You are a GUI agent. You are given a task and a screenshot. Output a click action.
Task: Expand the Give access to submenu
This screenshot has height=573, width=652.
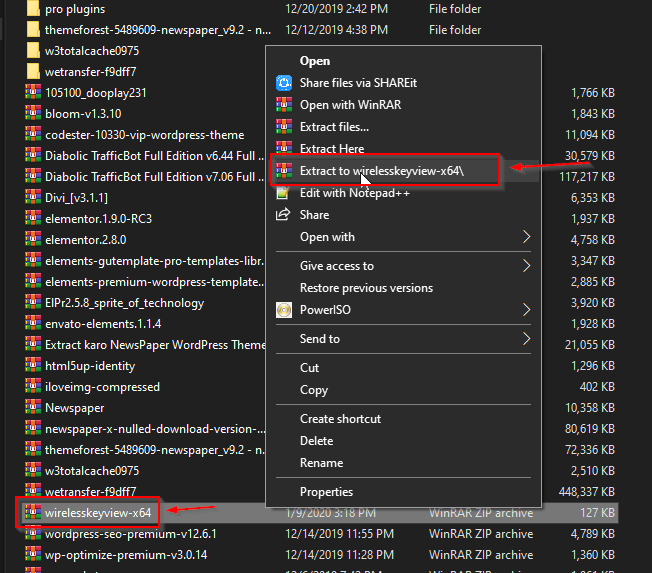[x=526, y=266]
